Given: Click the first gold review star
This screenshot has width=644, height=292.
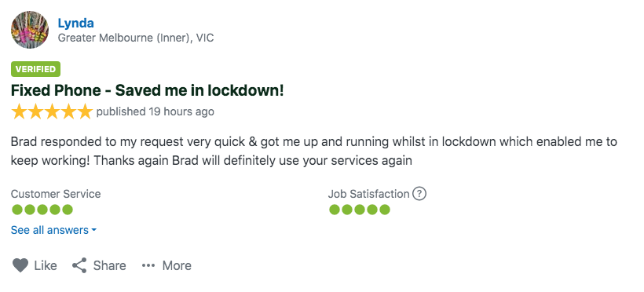Looking at the screenshot, I should 19,111.
